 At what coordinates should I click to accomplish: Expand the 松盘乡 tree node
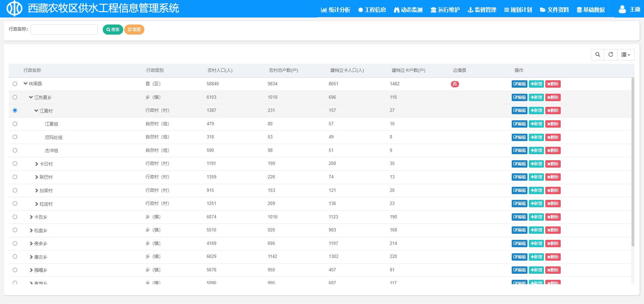31,230
